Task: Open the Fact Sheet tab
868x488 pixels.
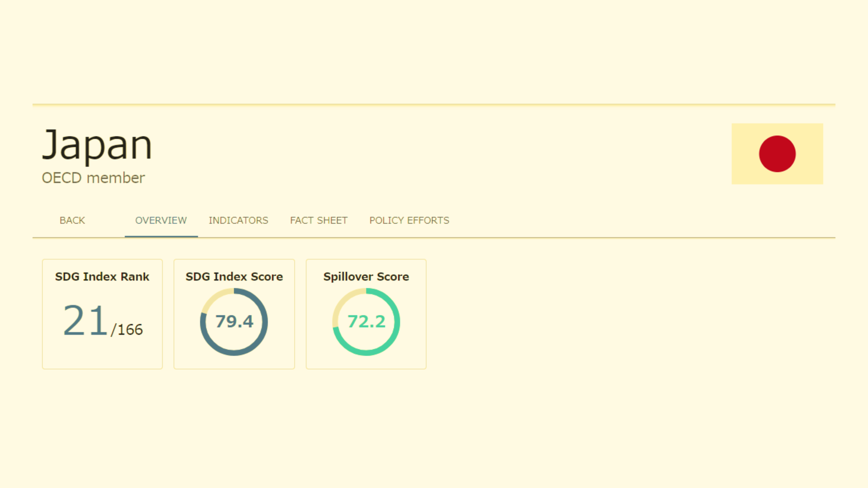Action: [x=319, y=221]
